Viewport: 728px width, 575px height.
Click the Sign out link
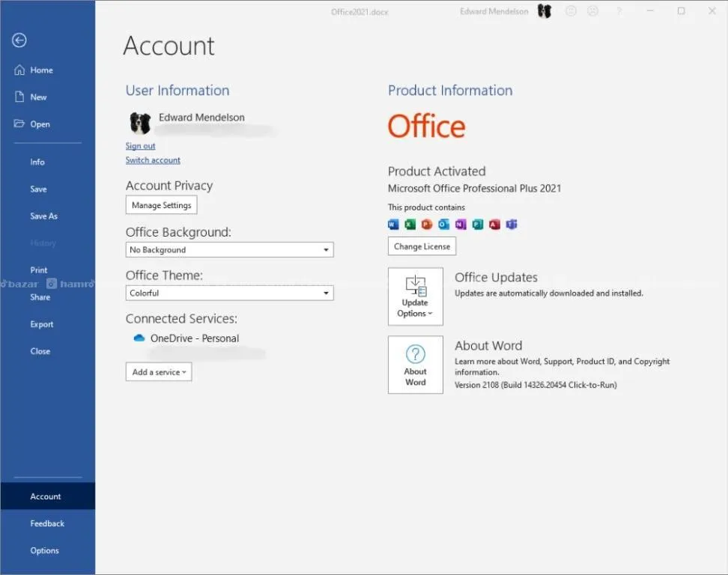141,146
